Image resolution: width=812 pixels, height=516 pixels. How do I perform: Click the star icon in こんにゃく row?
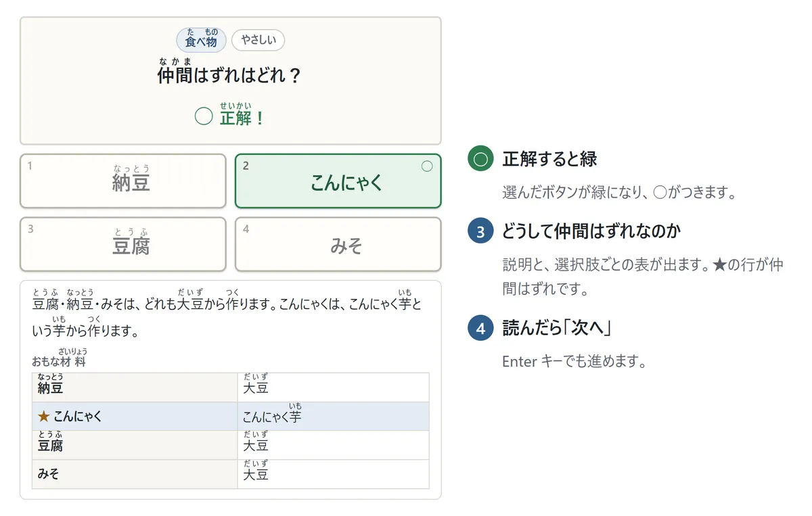[44, 417]
